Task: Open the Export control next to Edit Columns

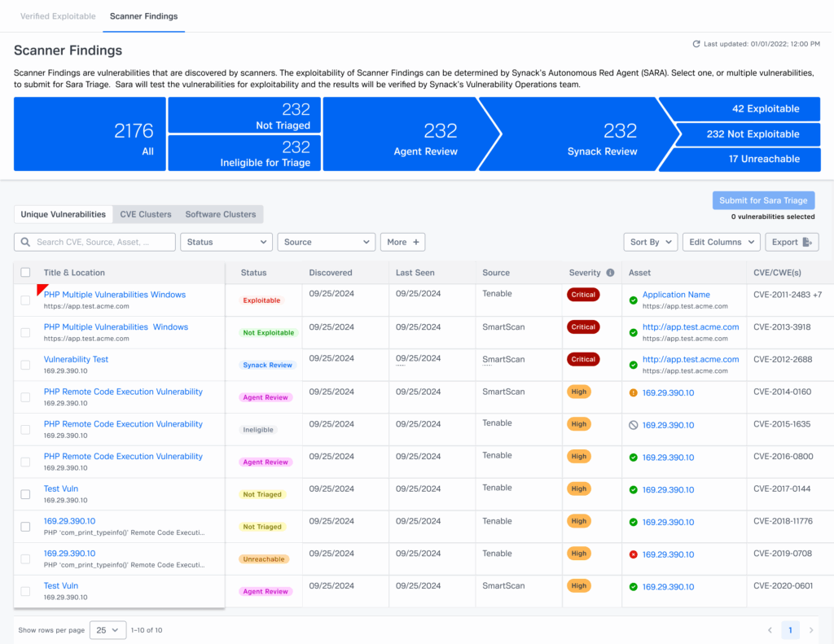Action: (791, 242)
